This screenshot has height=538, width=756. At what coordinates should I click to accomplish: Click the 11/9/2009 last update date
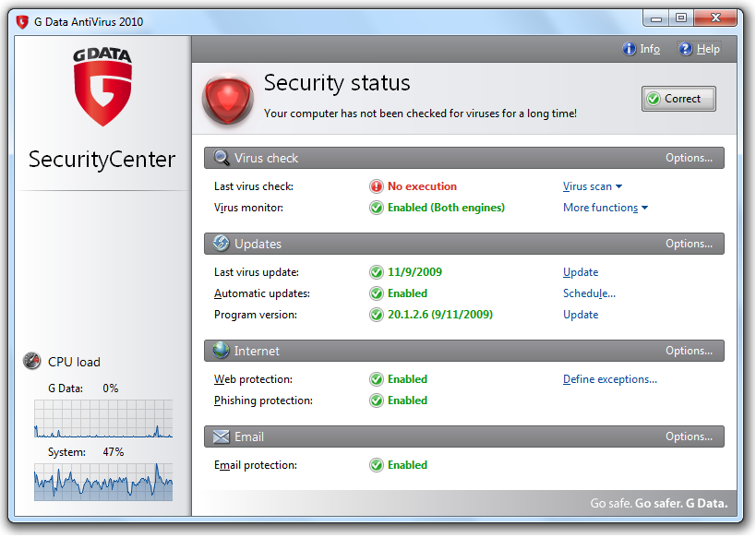(x=414, y=272)
